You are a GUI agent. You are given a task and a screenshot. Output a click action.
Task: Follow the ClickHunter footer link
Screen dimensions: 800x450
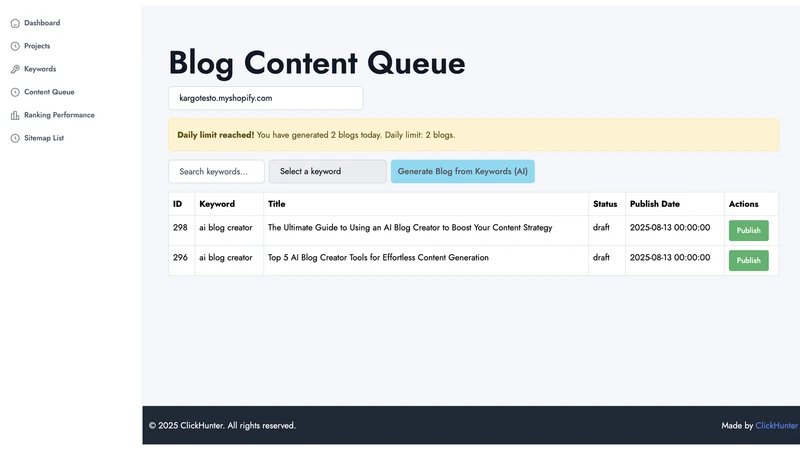pyautogui.click(x=777, y=426)
